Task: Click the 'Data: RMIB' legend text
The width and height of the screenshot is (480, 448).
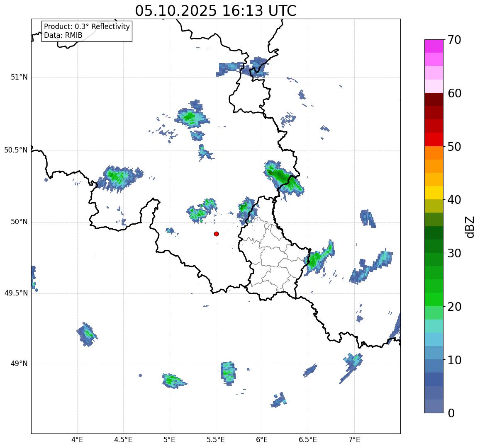Action: click(63, 36)
